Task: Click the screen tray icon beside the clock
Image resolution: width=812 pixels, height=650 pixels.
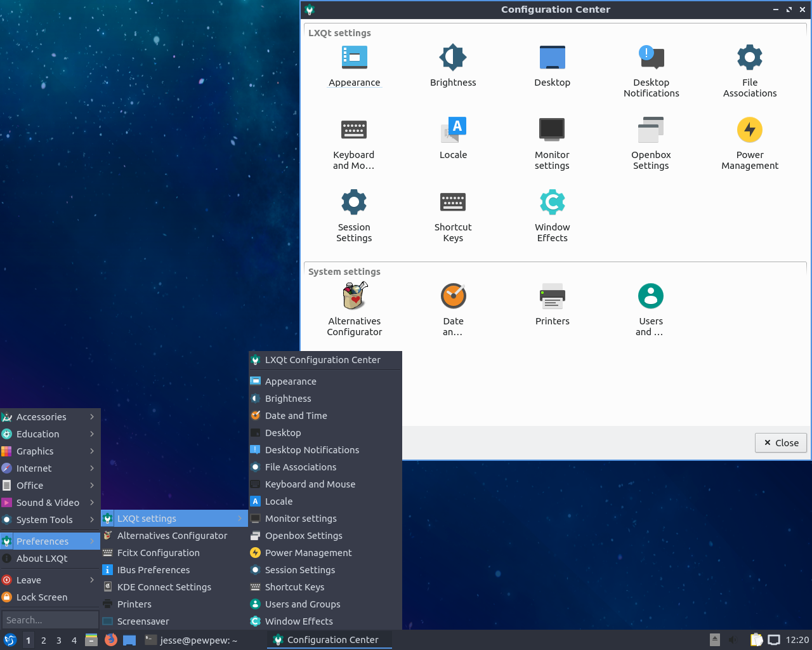Action: (x=774, y=640)
